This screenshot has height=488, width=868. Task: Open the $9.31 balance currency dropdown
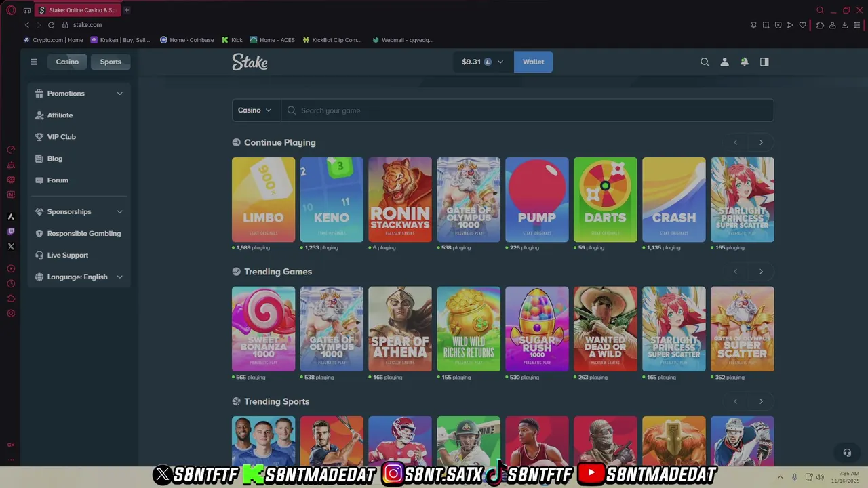[x=483, y=62]
